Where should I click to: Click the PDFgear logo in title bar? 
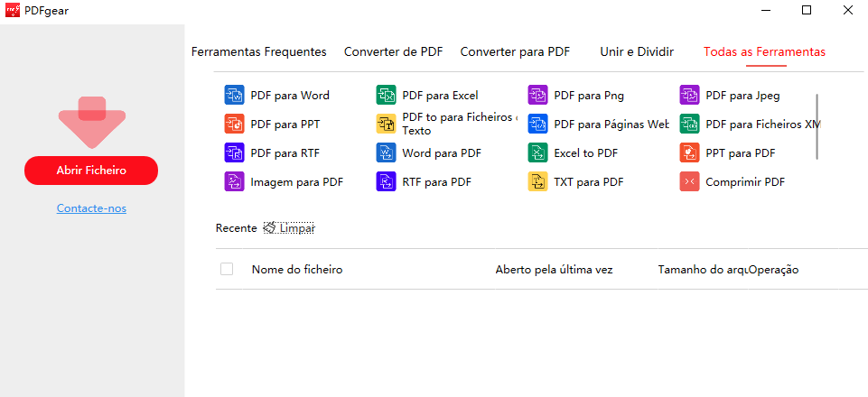(13, 10)
